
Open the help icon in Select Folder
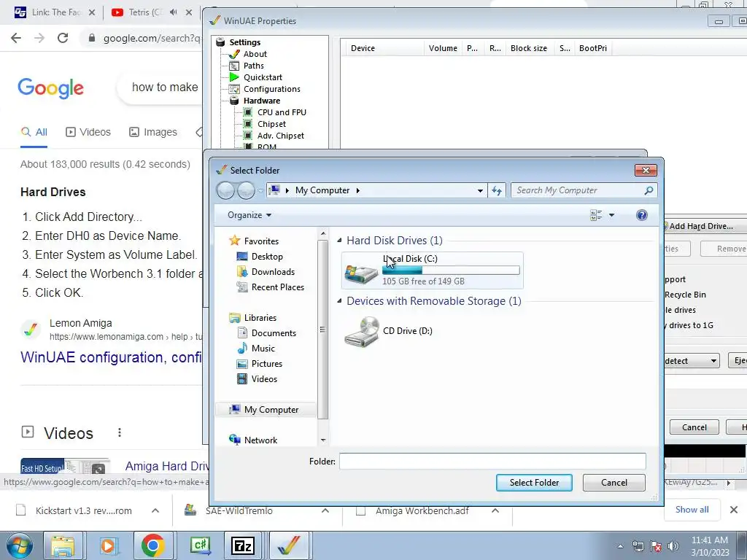coord(642,215)
